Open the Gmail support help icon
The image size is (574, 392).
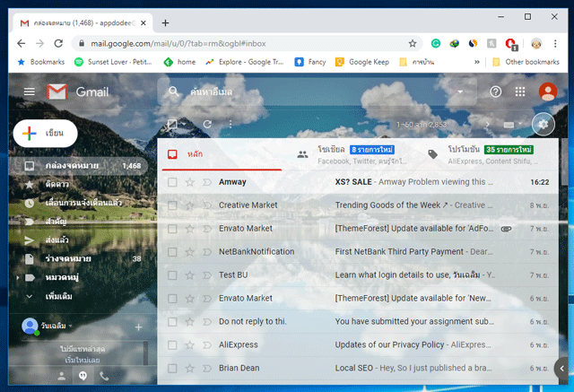click(x=495, y=91)
